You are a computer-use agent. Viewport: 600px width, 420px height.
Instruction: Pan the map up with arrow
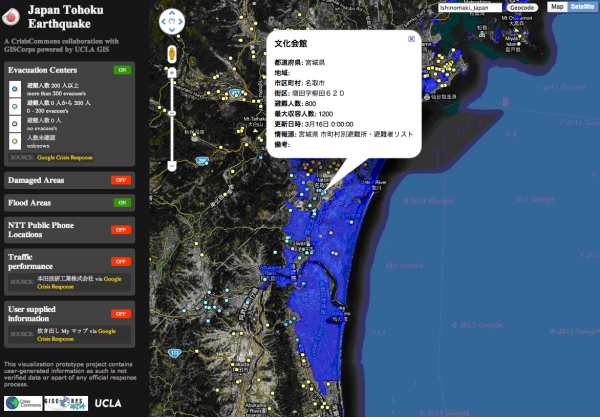tap(172, 13)
